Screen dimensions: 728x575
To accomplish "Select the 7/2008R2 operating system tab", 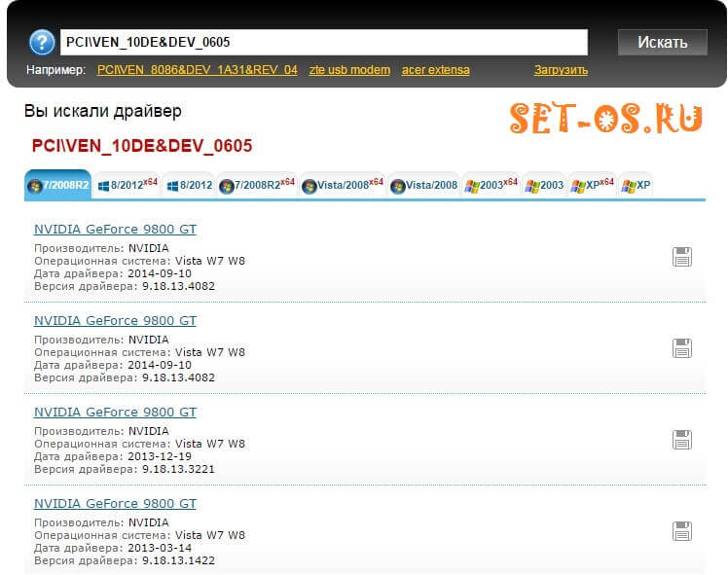I will 57,185.
